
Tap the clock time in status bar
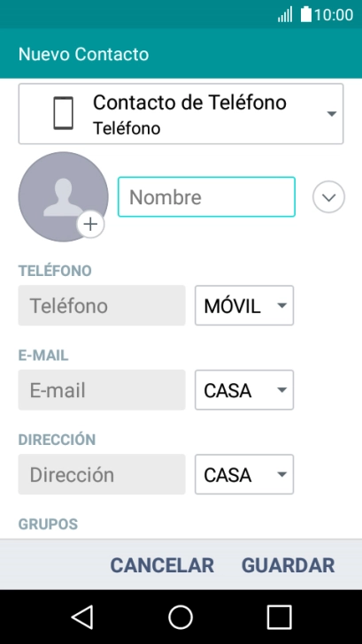click(334, 15)
